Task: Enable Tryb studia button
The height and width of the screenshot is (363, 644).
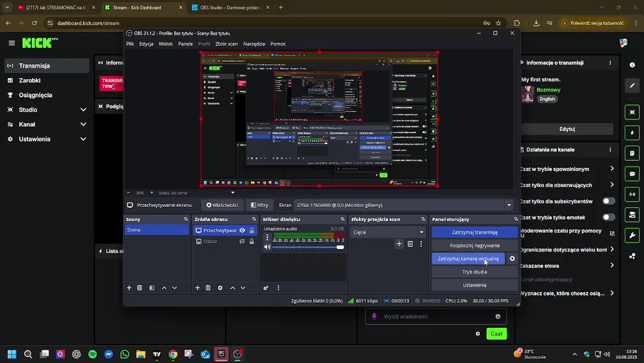Action: (475, 272)
